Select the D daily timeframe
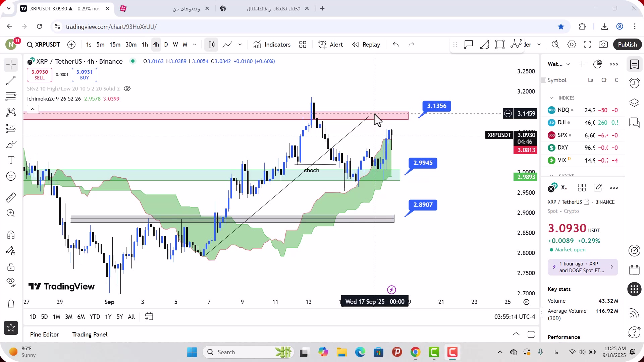Image resolution: width=644 pixels, height=362 pixels. click(166, 45)
